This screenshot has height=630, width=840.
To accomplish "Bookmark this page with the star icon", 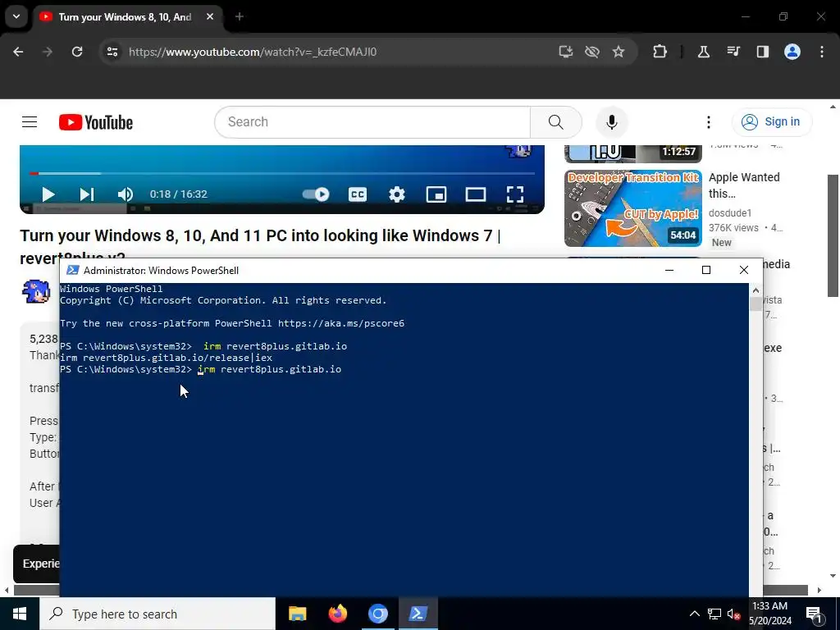I will tap(619, 52).
